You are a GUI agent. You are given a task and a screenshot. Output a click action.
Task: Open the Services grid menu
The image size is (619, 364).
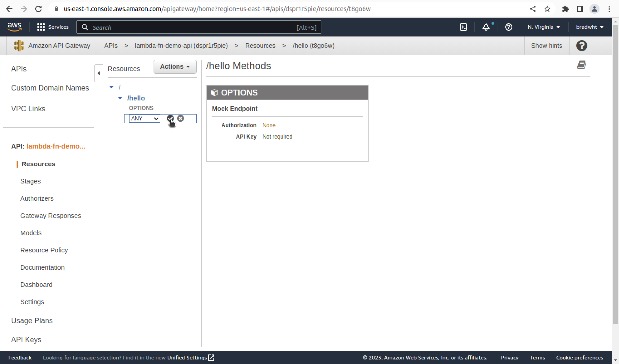coord(53,27)
